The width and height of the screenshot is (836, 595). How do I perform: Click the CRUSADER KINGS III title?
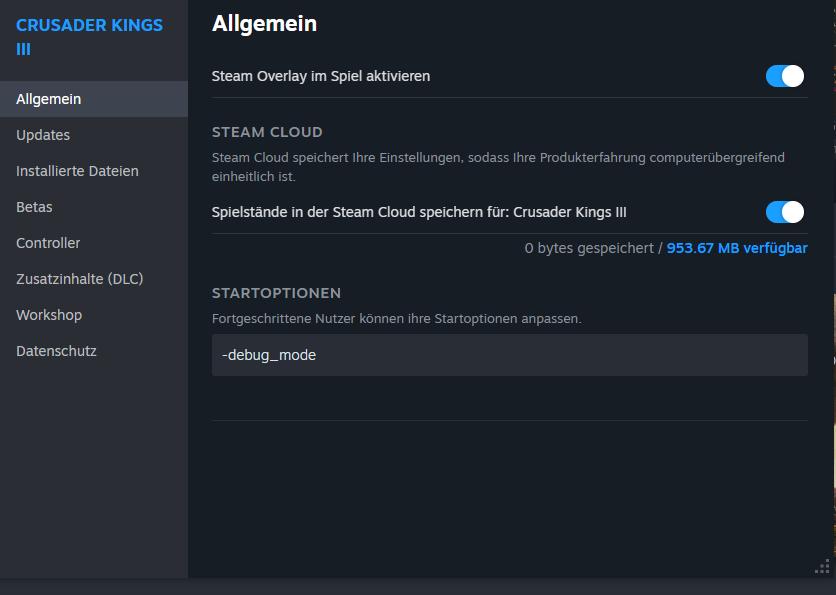(89, 37)
